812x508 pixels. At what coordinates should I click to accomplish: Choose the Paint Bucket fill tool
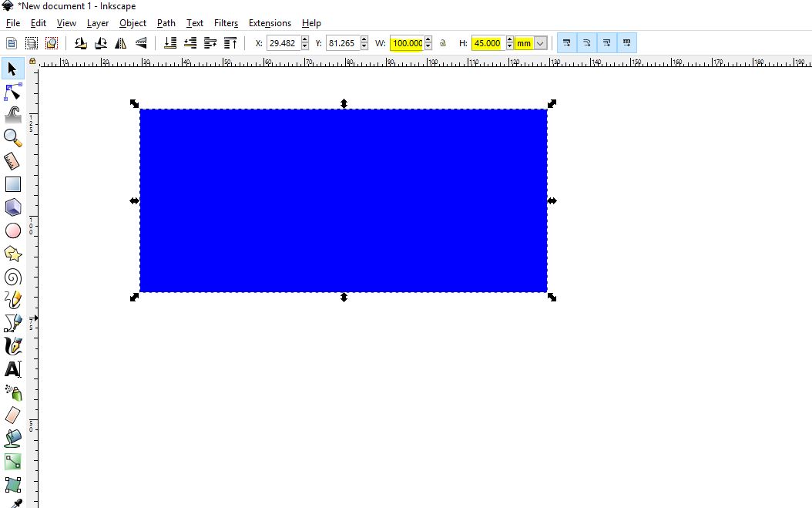[13, 439]
